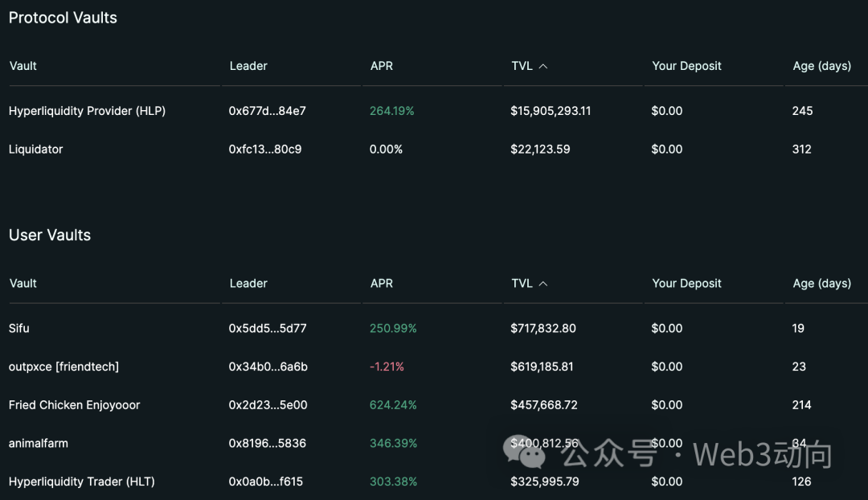868x500 pixels.
Task: Select the animalfarm vault row
Action: (x=39, y=444)
